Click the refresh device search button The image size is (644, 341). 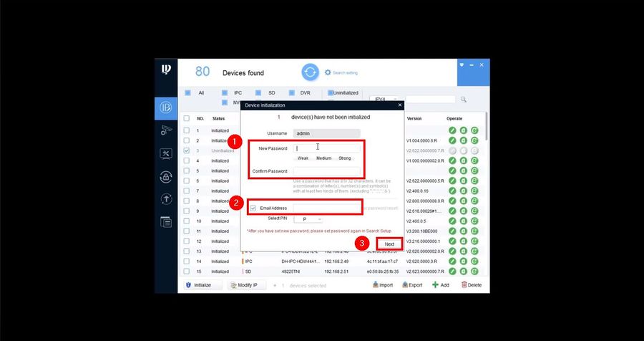tap(310, 72)
